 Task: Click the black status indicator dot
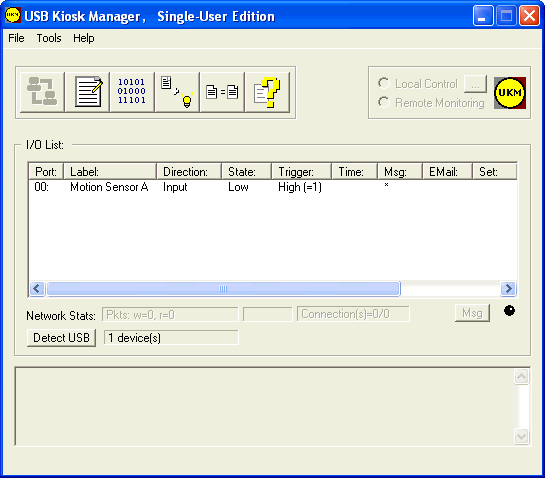[510, 311]
